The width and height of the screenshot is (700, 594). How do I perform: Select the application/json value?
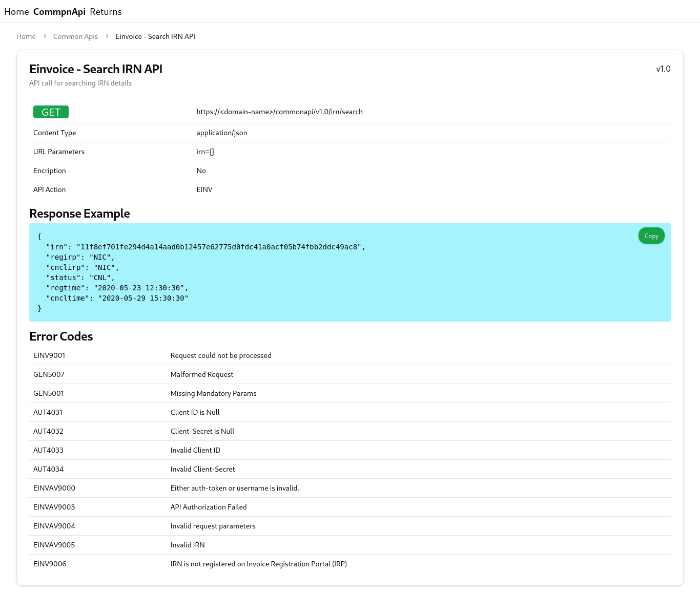click(222, 133)
